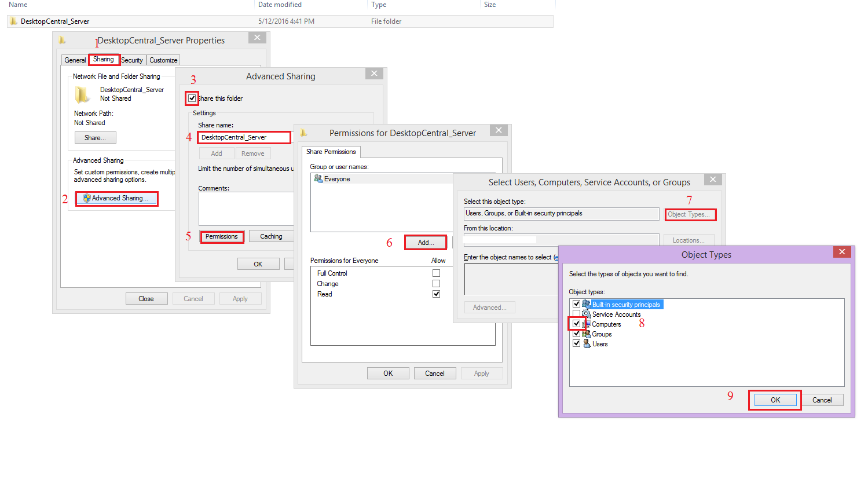The image size is (868, 494).
Task: Close the Object Types dialog
Action: tap(842, 252)
